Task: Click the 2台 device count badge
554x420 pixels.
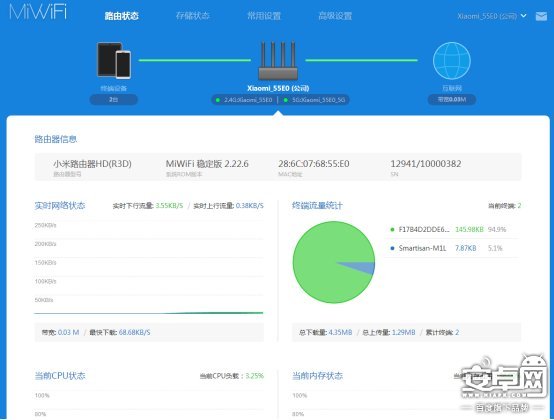Action: click(x=113, y=100)
